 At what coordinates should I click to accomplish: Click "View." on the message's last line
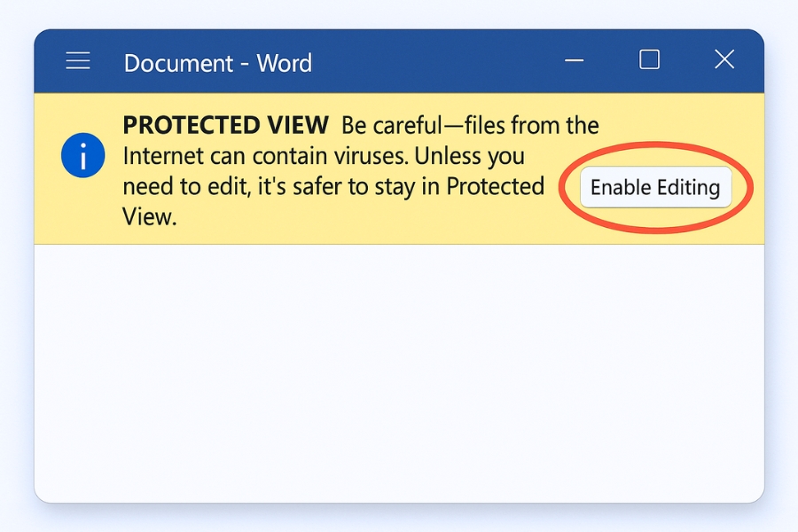click(x=149, y=216)
